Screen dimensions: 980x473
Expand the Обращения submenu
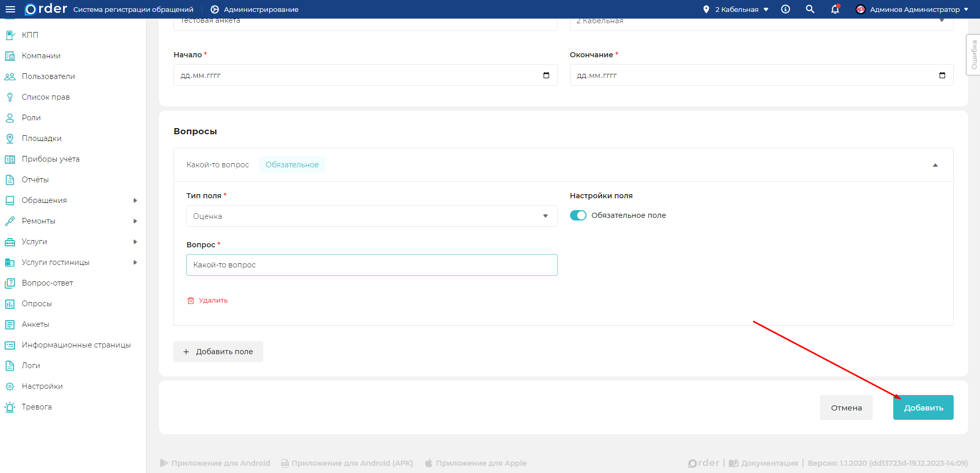click(135, 200)
